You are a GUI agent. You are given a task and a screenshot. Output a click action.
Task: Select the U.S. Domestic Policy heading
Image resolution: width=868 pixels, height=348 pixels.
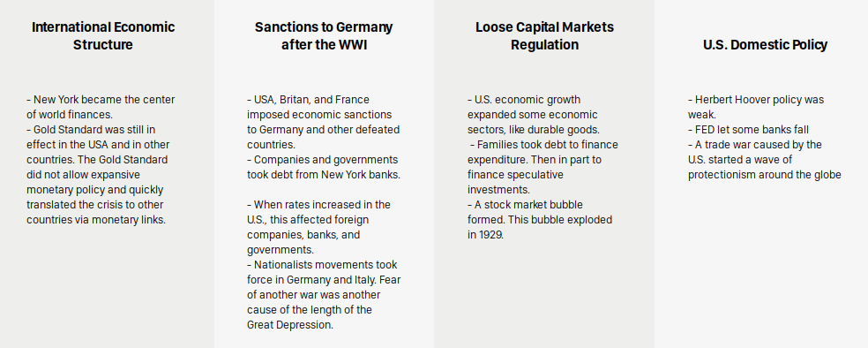[765, 45]
